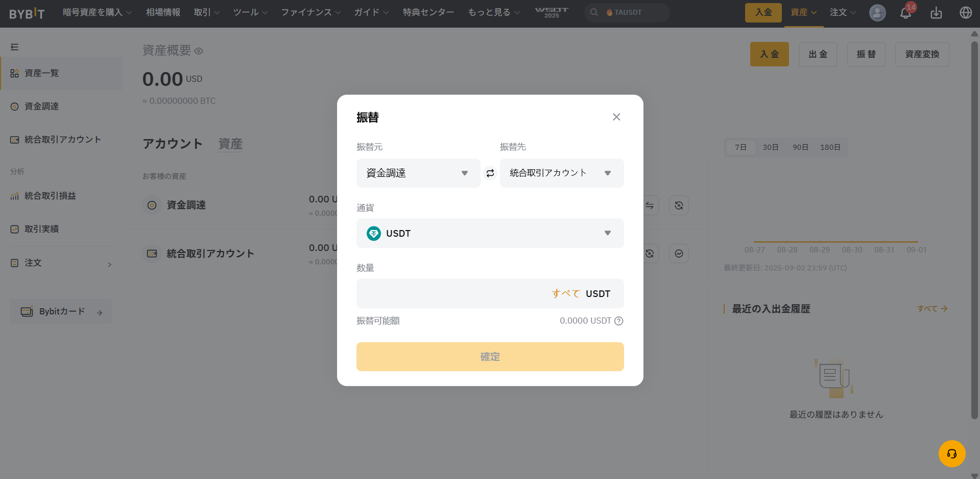The height and width of the screenshot is (479, 980).
Task: Click the app download icon in header
Action: [x=936, y=13]
